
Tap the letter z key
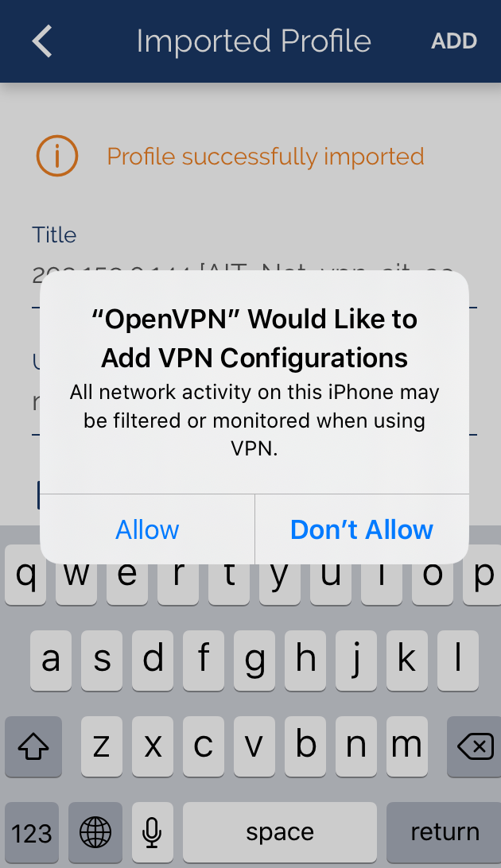101,746
